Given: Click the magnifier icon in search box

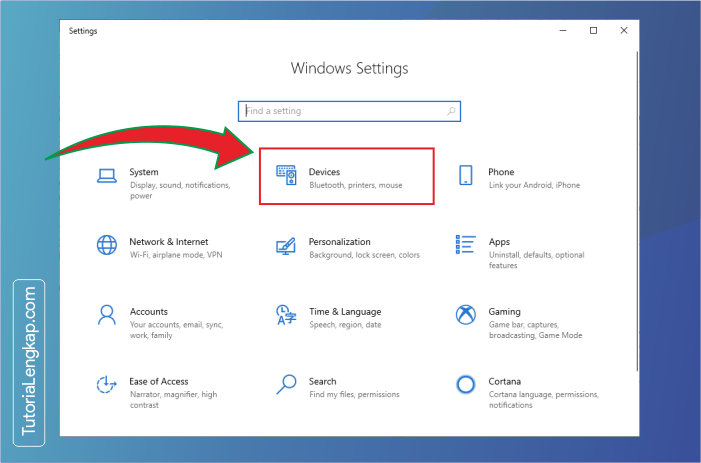Looking at the screenshot, I should 451,111.
